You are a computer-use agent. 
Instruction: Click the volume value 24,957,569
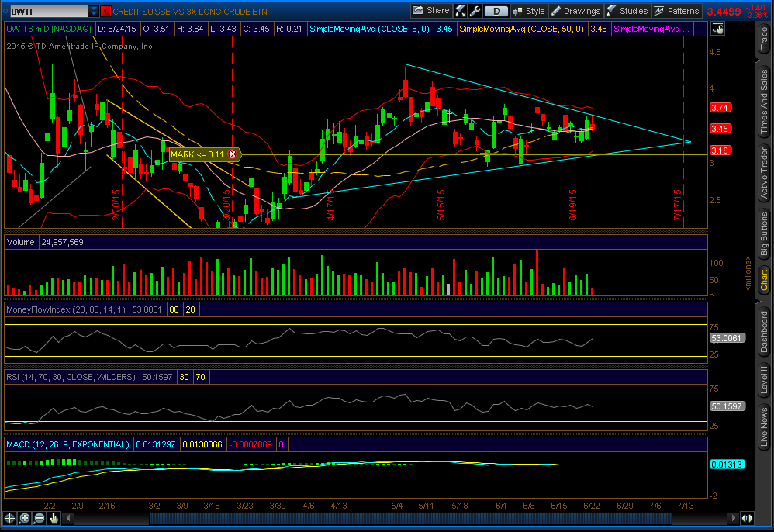[x=63, y=242]
